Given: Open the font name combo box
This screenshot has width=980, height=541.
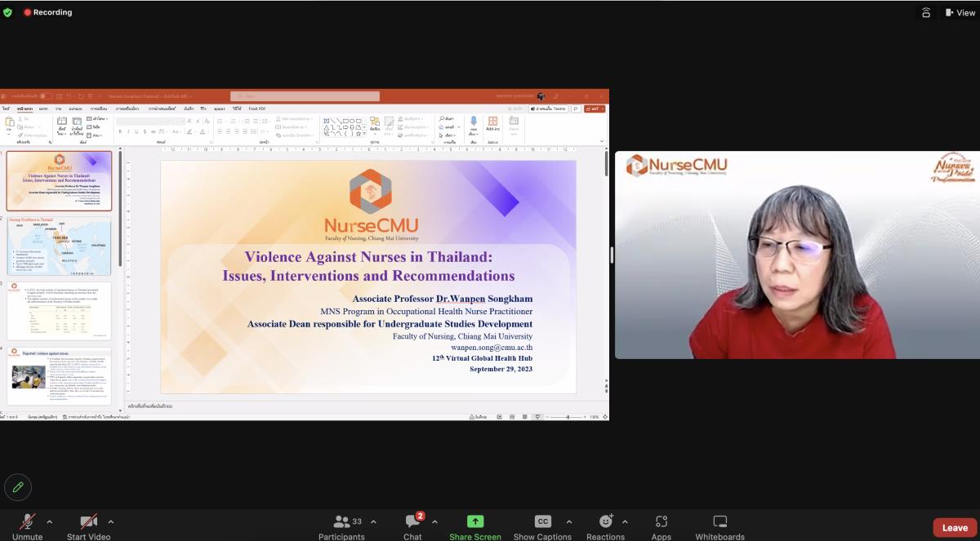Looking at the screenshot, I should tap(142, 122).
